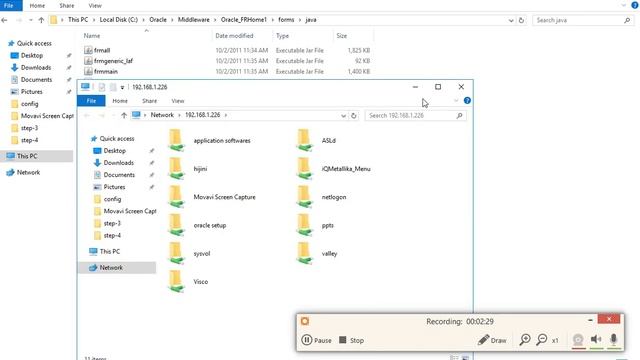The image size is (640, 360).
Task: Open the Movavi Screen Capture shared folder
Action: (x=212, y=197)
